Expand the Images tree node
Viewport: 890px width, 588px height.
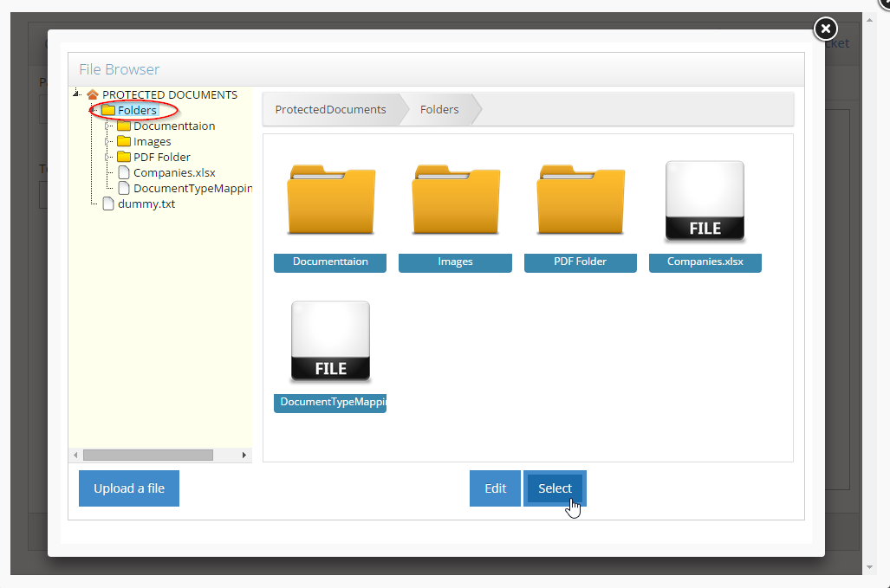coord(108,142)
